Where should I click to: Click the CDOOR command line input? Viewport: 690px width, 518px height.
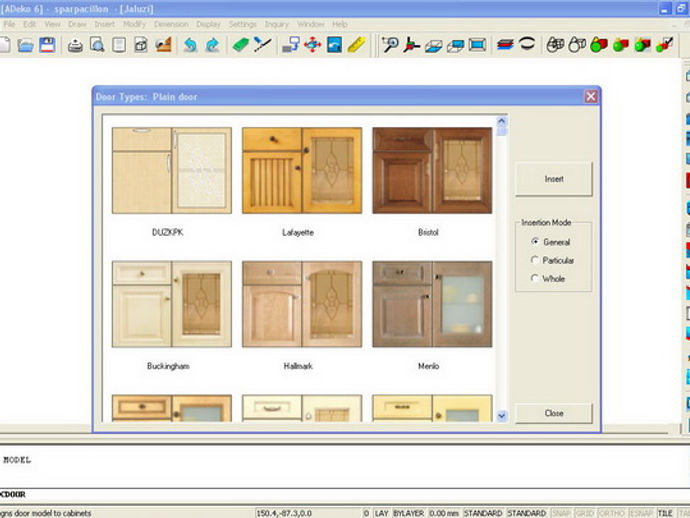[x=343, y=494]
